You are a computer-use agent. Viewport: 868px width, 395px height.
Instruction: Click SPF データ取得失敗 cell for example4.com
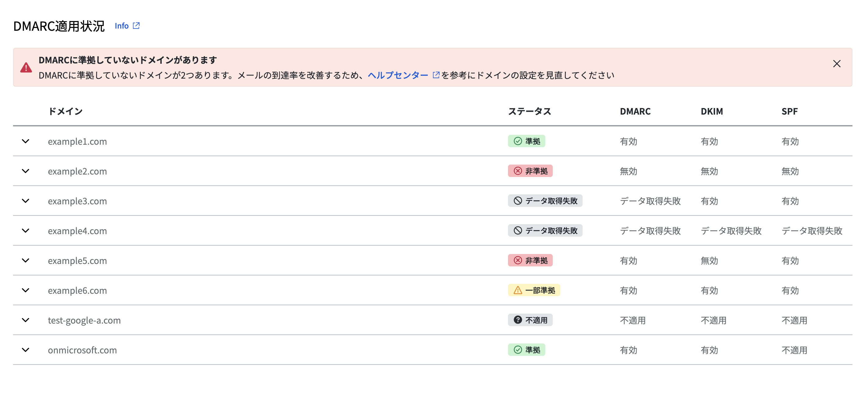click(812, 231)
